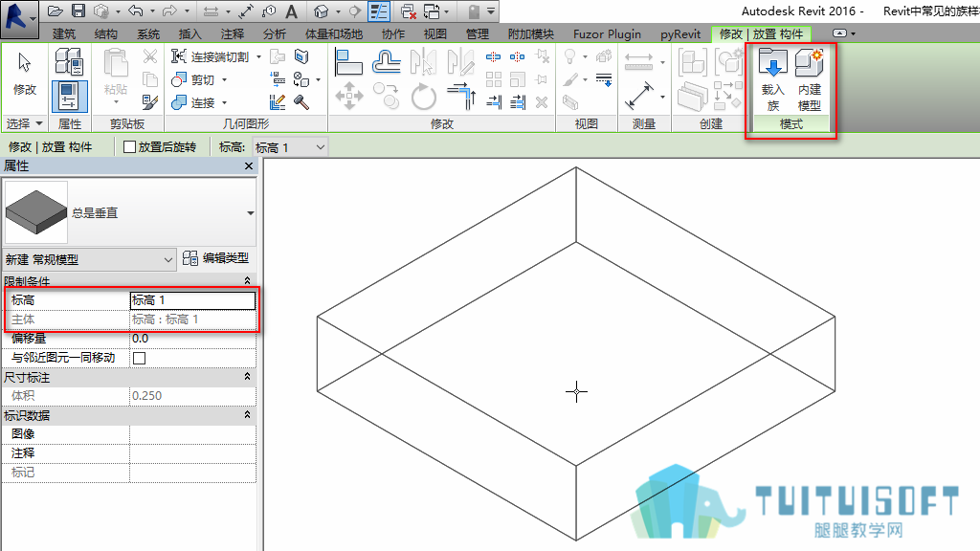This screenshot has width=980, height=551.
Task: Open the 结构 ribbon tab
Action: click(105, 33)
